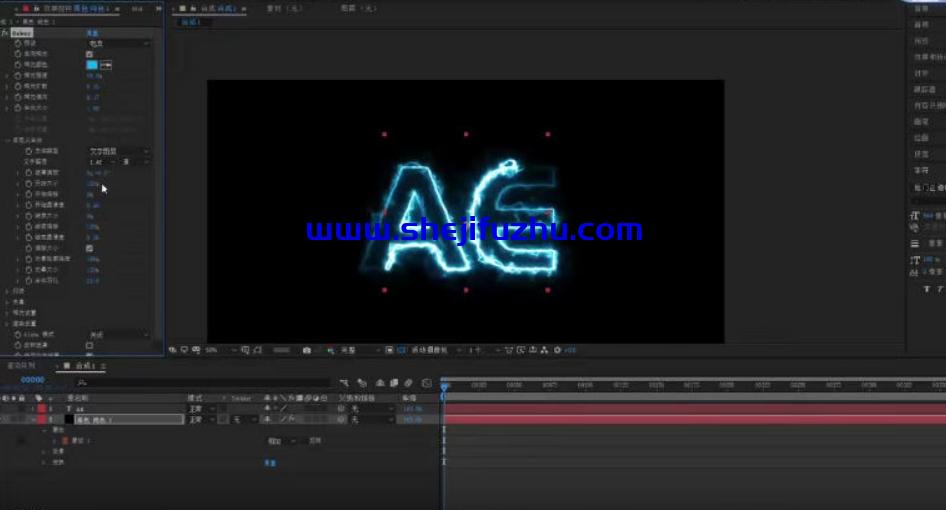Click the stopwatch in the glow color row
The height and width of the screenshot is (510, 946).
point(17,65)
